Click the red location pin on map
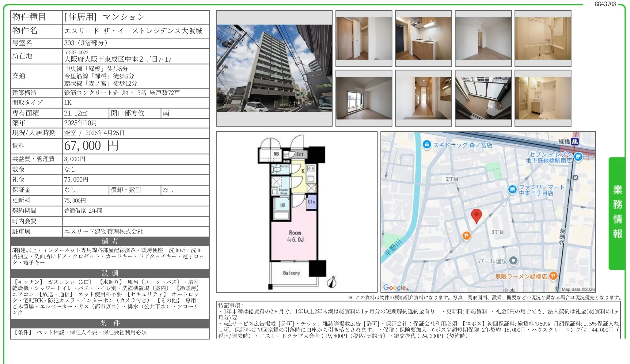Screen dimensions: 630x364 pyautogui.click(x=476, y=215)
